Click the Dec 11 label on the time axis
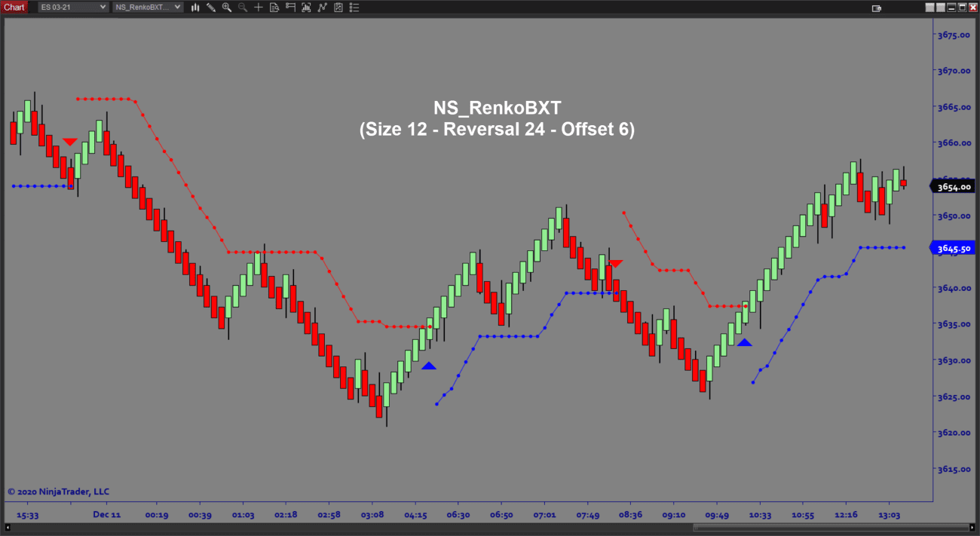 point(106,515)
